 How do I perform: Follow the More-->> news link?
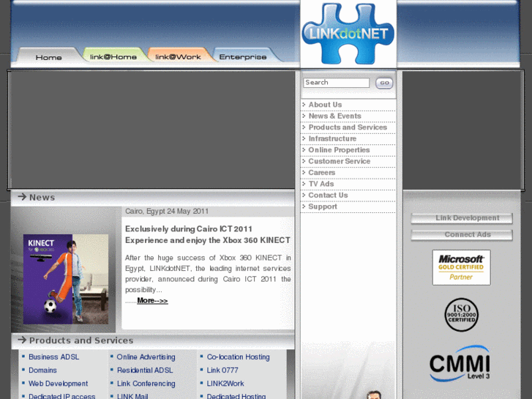pos(152,300)
